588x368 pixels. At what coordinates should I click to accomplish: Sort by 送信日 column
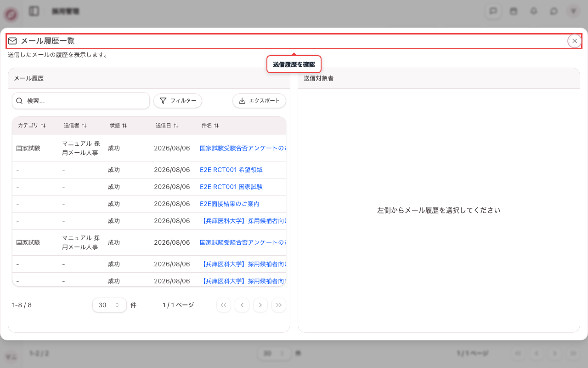click(x=167, y=125)
